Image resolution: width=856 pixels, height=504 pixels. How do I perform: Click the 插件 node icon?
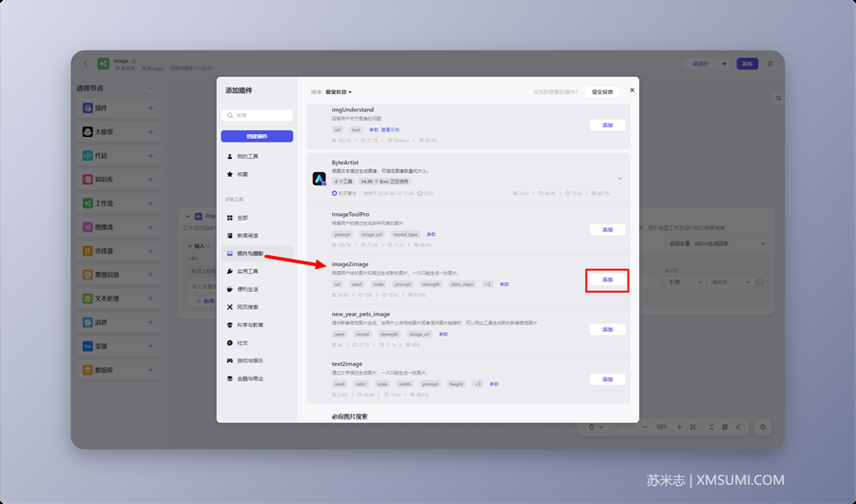[x=88, y=108]
